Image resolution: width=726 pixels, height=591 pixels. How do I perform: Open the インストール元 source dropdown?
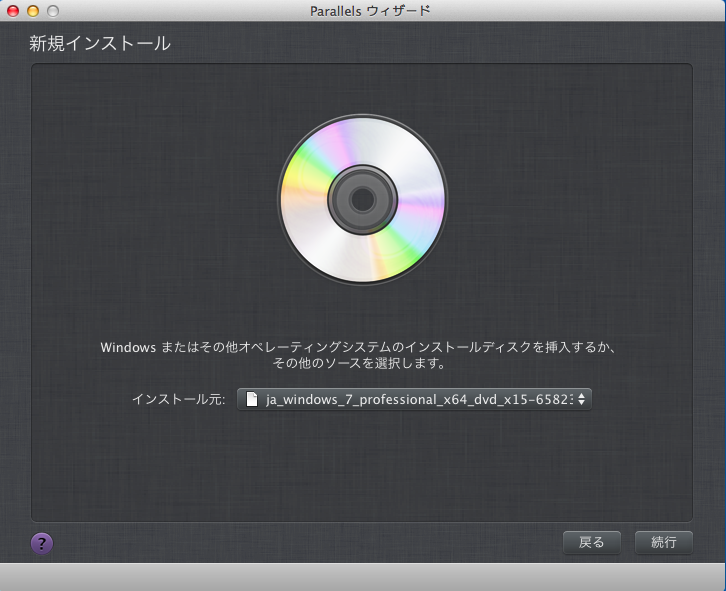(x=414, y=399)
